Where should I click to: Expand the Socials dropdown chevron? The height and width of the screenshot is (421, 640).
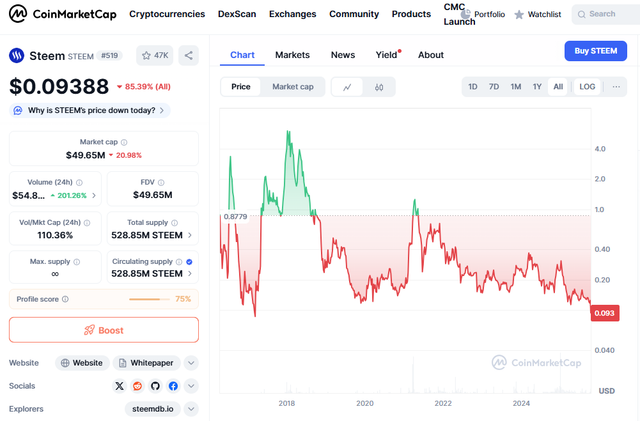click(x=191, y=385)
